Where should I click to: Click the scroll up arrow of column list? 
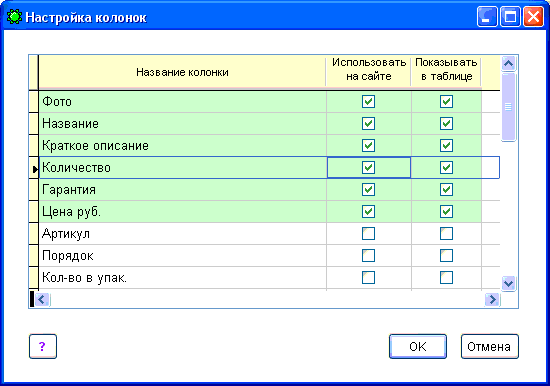(x=508, y=64)
